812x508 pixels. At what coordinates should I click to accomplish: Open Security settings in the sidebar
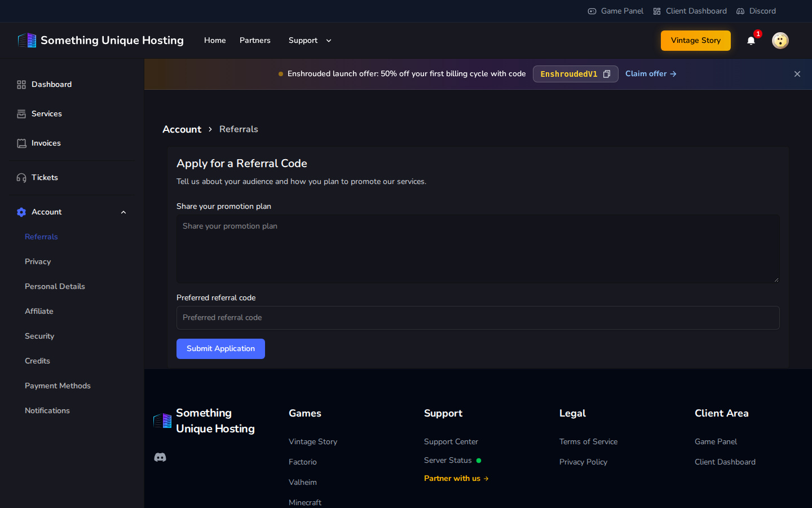[39, 336]
